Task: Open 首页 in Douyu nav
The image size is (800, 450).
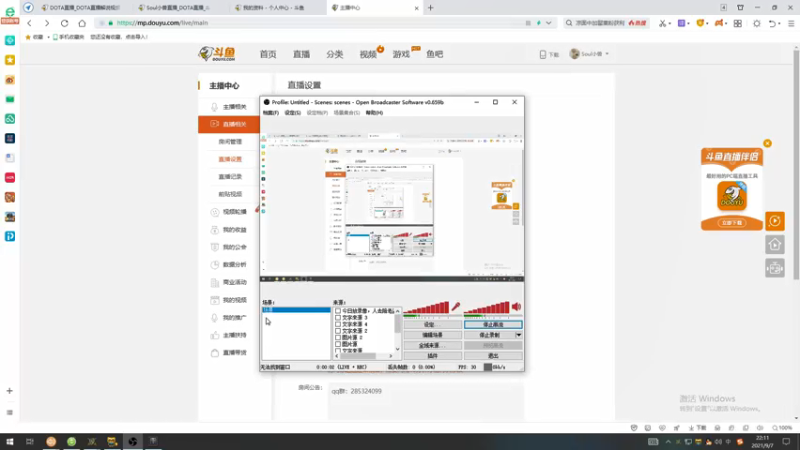Action: click(x=268, y=54)
